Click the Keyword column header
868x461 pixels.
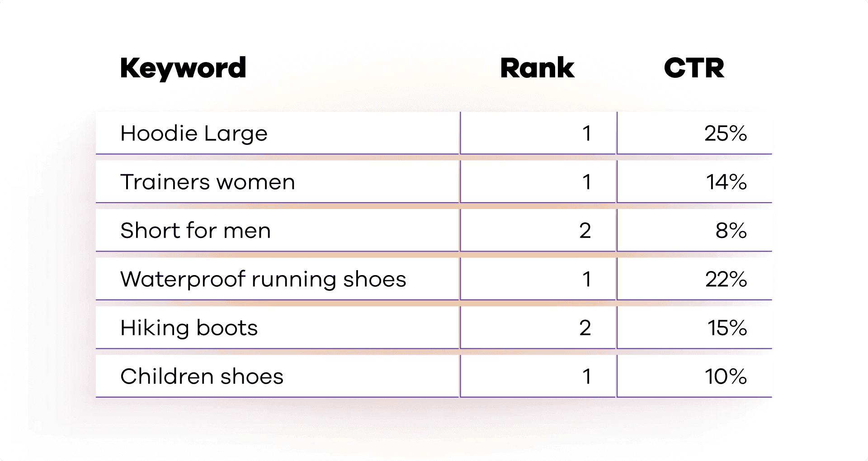(x=183, y=69)
